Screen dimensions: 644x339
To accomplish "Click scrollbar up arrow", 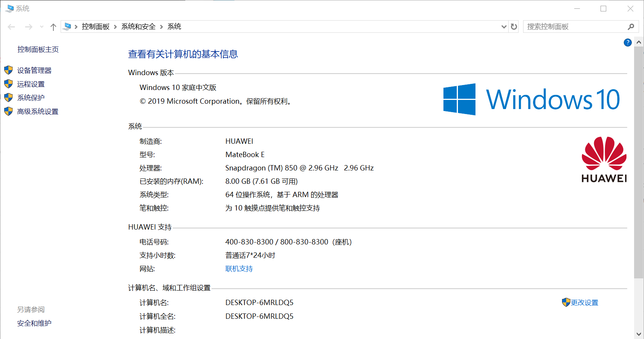I will [x=639, y=42].
